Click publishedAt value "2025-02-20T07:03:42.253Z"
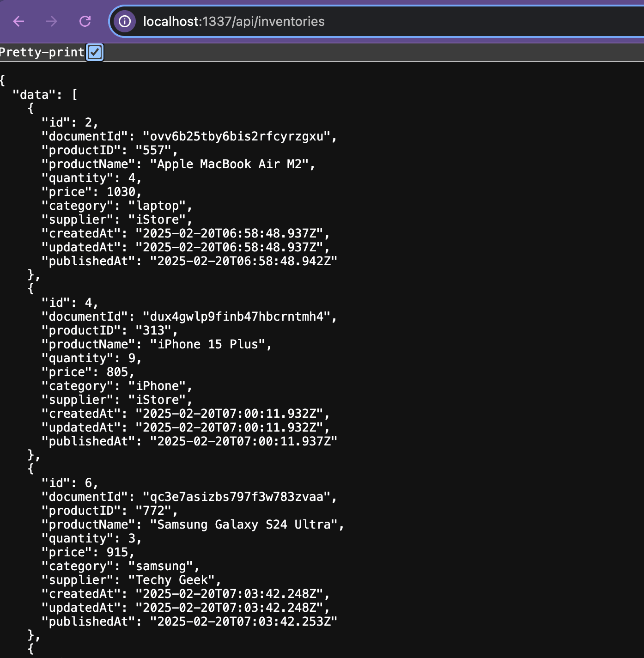The width and height of the screenshot is (644, 658). (x=244, y=621)
